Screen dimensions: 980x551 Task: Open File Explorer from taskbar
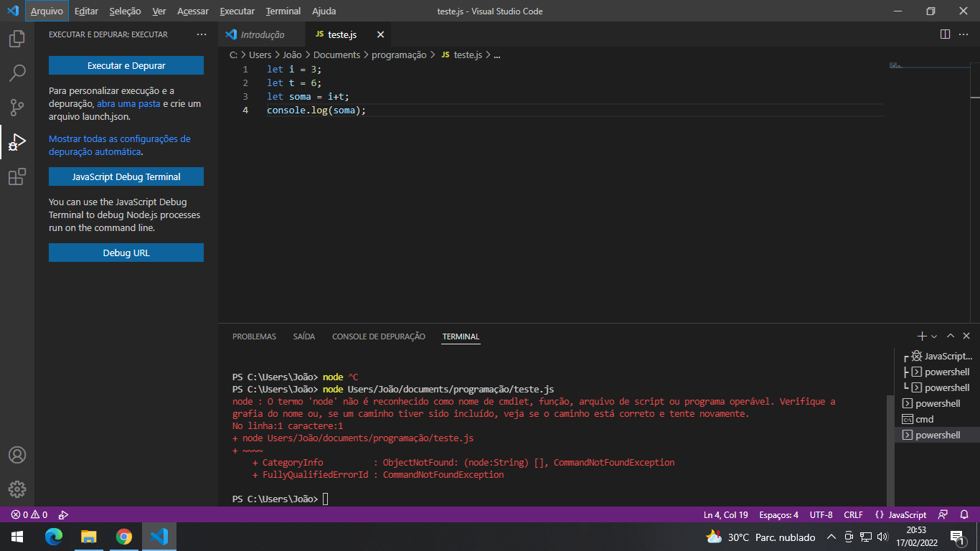[88, 537]
